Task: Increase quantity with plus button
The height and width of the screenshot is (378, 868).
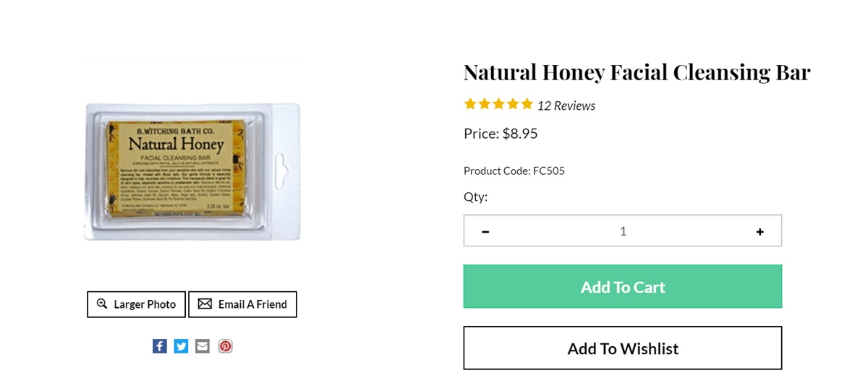Action: (759, 231)
